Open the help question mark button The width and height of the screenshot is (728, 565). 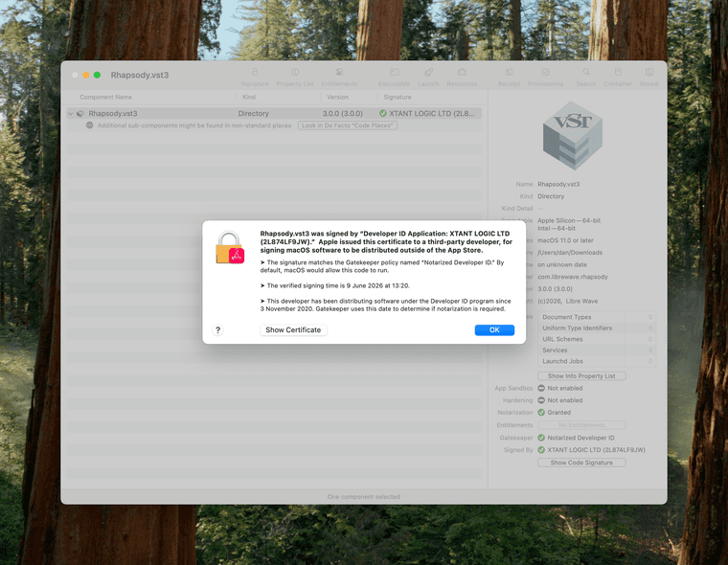point(217,330)
